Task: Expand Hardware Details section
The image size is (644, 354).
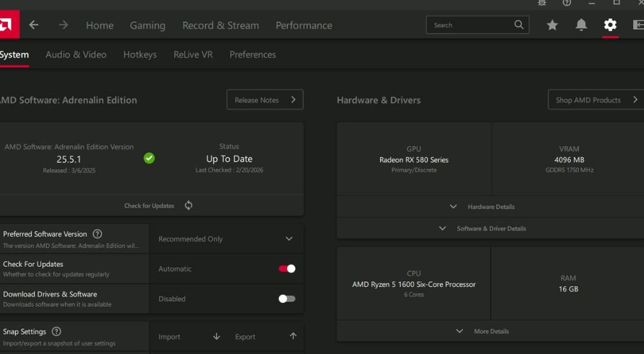Action: 490,207
